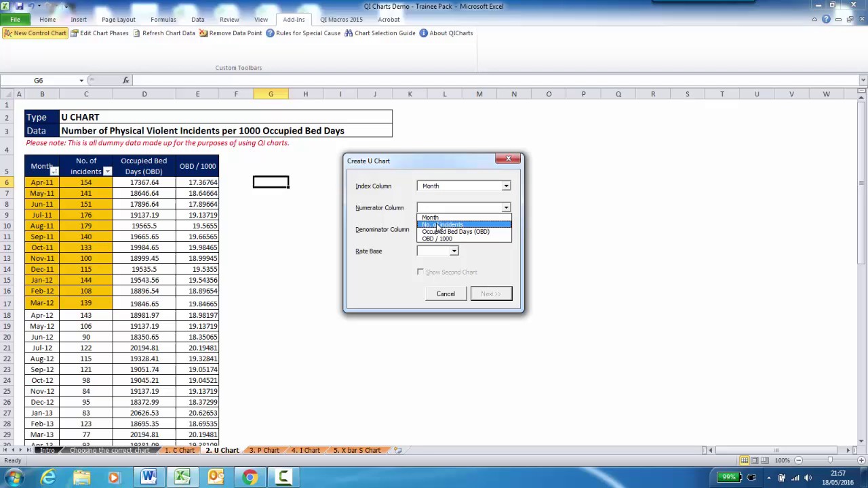This screenshot has height=488, width=868.
Task: Switch to Normal view in status bar
Action: pyautogui.click(x=744, y=460)
